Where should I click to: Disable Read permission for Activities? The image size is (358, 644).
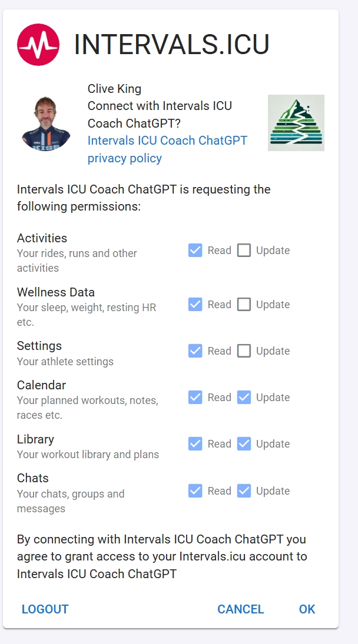(195, 250)
